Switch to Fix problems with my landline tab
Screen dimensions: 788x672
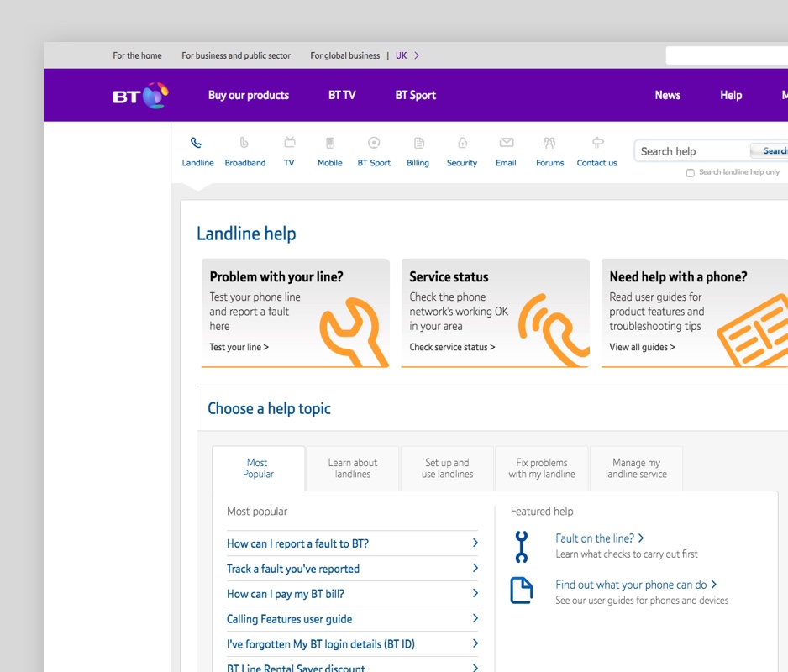point(542,469)
